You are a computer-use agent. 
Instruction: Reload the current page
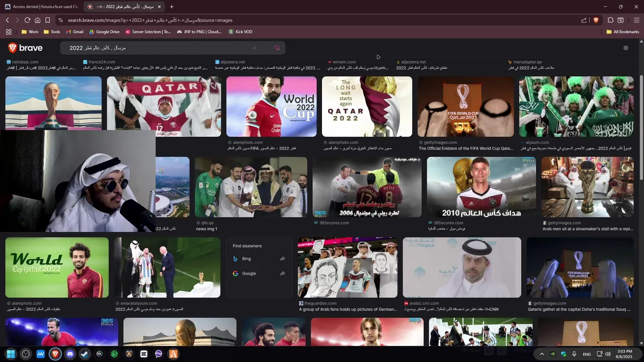tap(27, 20)
